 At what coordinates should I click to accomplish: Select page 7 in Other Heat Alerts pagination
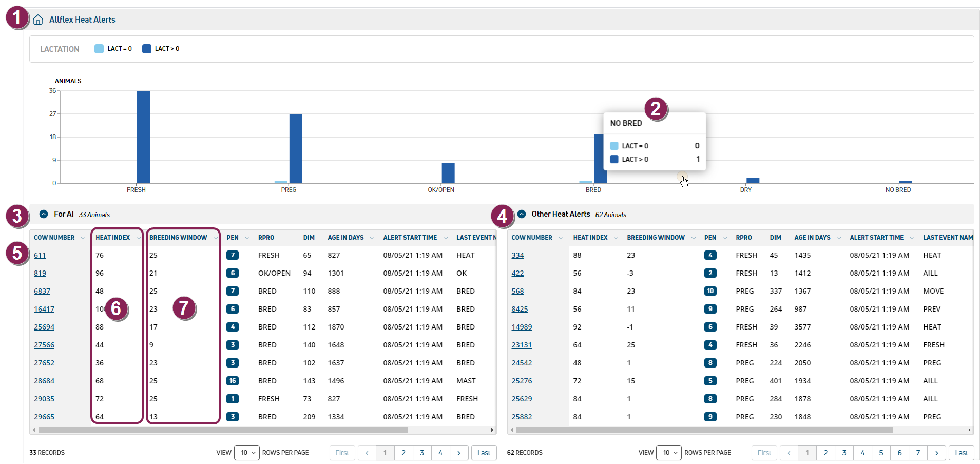tap(918, 453)
